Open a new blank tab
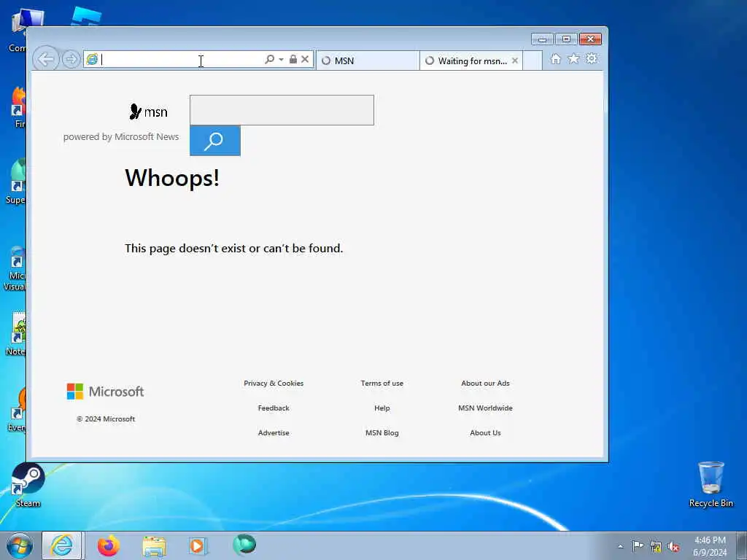 click(x=533, y=61)
